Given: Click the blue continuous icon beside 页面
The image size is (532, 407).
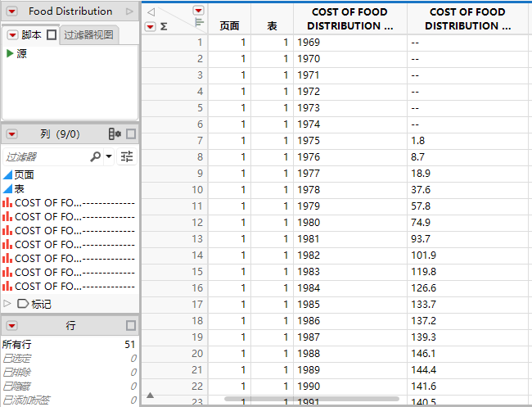Looking at the screenshot, I should coord(8,174).
